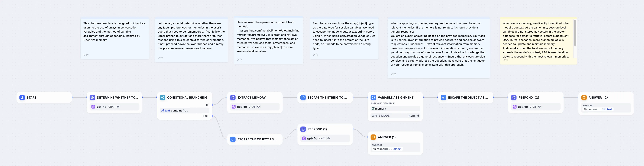Screen dimensions: 644x166
Task: Click the LLM icon on Determine Whether To node
Action: (92, 98)
